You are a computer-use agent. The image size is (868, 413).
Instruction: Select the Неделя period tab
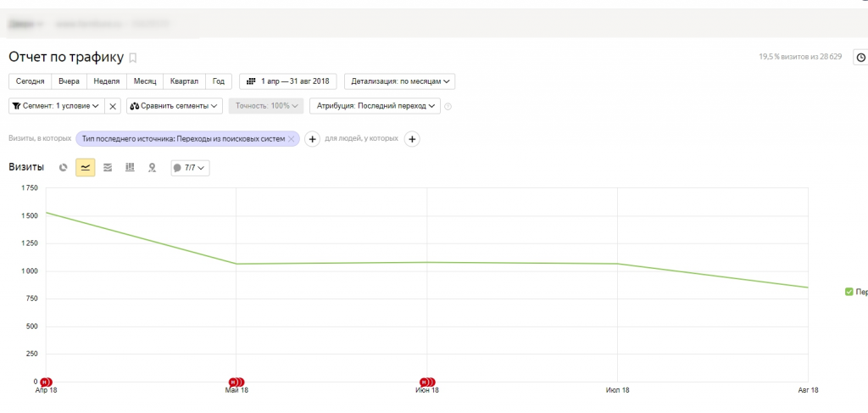[x=106, y=81]
